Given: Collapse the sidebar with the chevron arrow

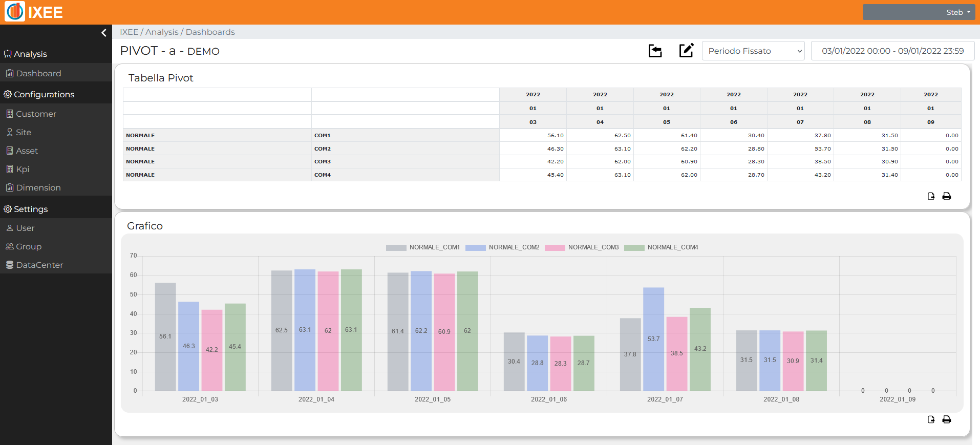Looking at the screenshot, I should coord(104,33).
